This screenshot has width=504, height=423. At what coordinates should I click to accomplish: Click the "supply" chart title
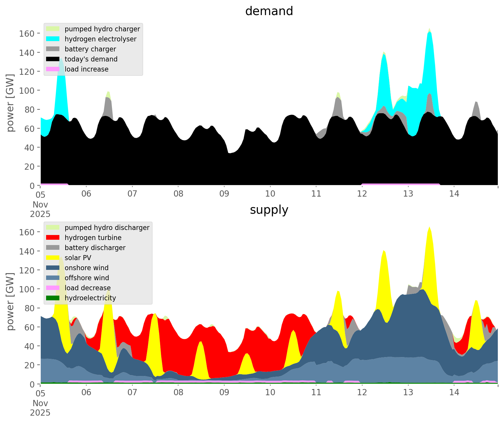(x=269, y=210)
